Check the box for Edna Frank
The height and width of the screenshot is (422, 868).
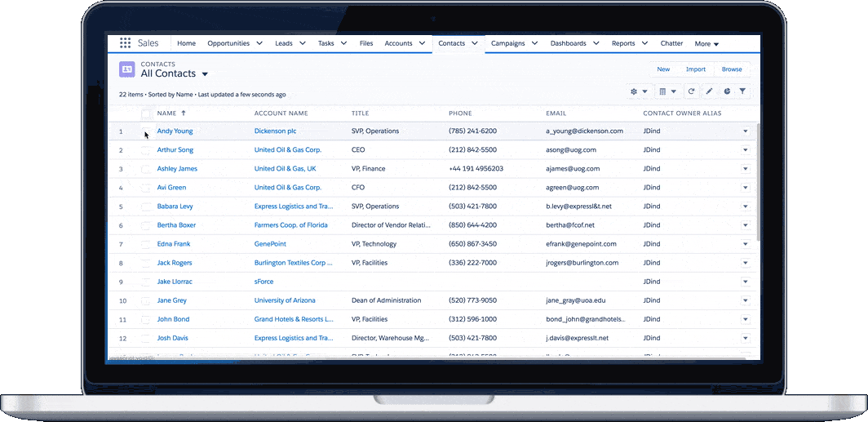(145, 244)
